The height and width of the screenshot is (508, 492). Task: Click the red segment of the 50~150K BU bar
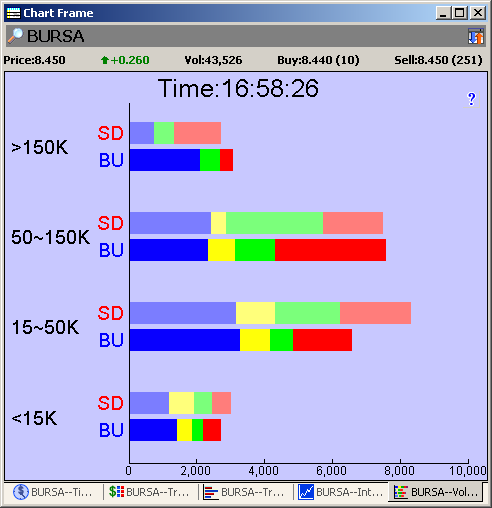click(330, 250)
